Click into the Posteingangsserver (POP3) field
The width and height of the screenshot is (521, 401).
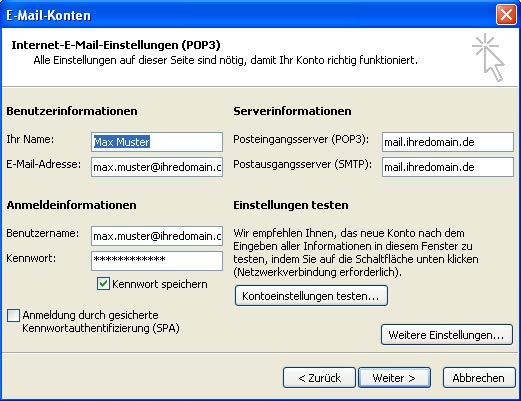click(x=448, y=142)
